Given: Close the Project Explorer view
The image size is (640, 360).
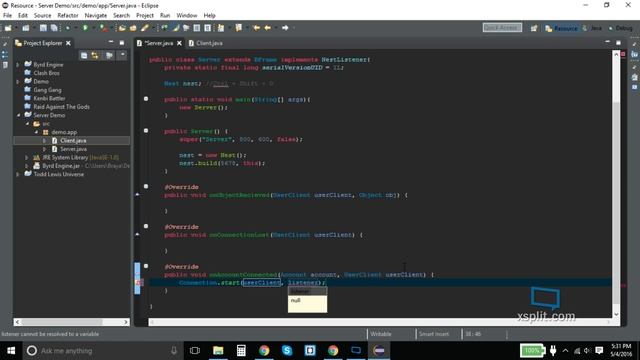Looking at the screenshot, I should 68,43.
